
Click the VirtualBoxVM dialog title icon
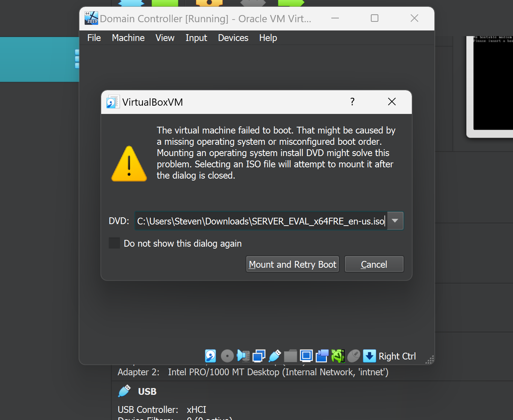113,102
